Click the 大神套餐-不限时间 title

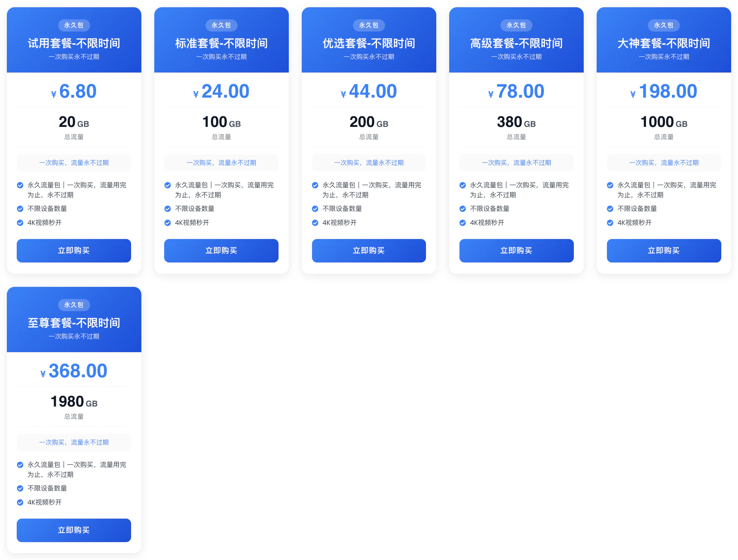[664, 43]
